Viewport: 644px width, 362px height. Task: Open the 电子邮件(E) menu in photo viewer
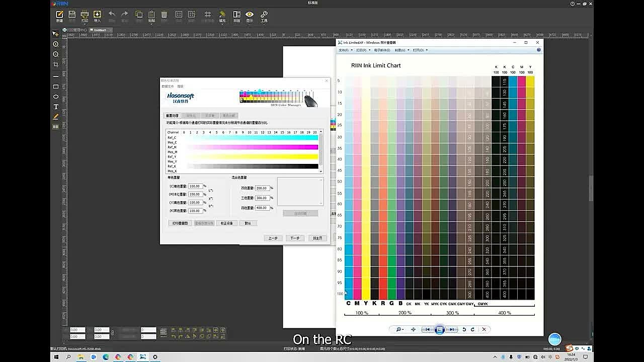tap(382, 50)
